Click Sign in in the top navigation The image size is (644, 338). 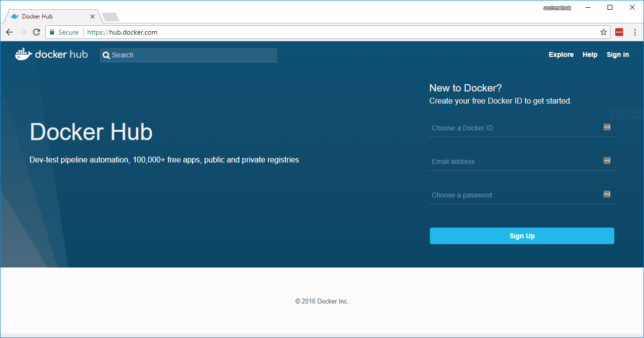pyautogui.click(x=618, y=54)
